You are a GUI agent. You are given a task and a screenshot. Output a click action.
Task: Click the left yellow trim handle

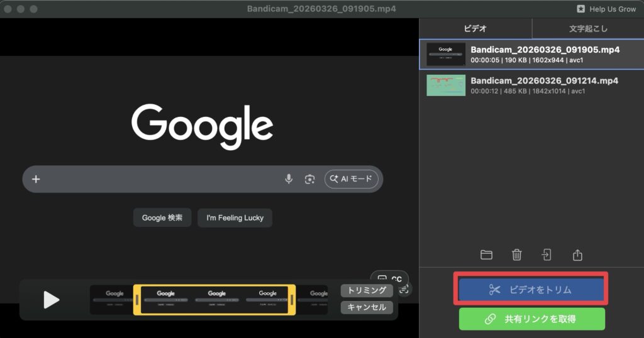pyautogui.click(x=137, y=300)
